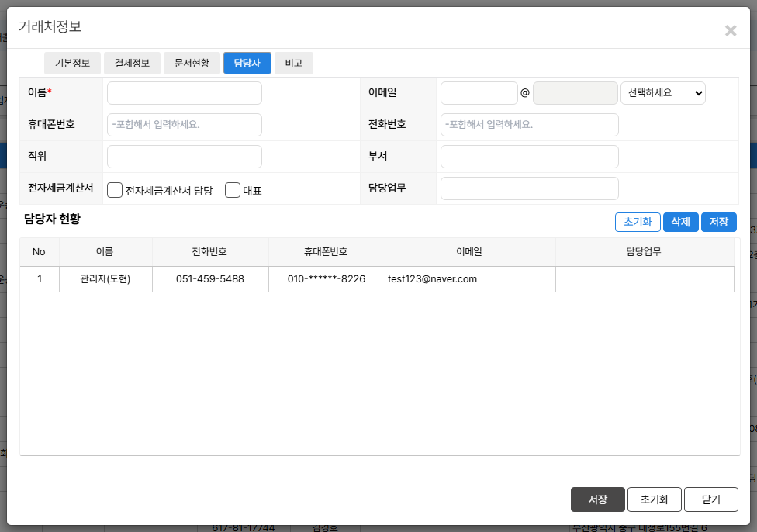Tick the 대표 checkbox
The image size is (757, 532).
tap(233, 190)
